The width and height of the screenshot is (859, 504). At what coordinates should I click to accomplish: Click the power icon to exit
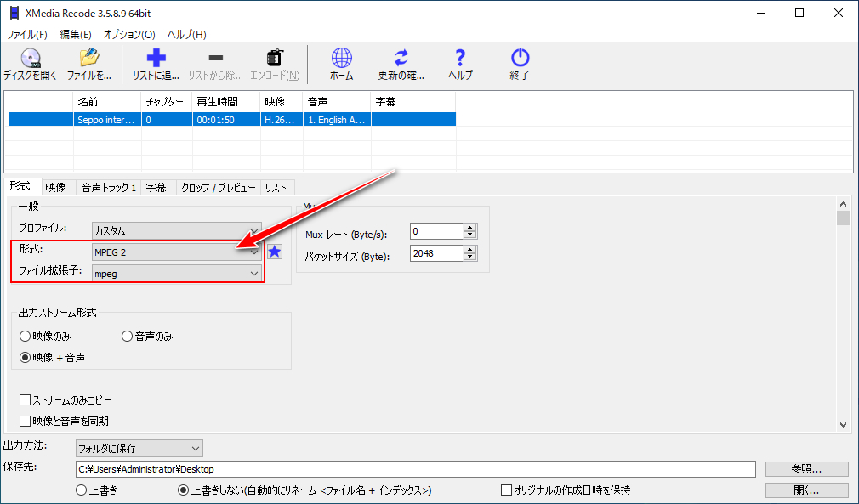tap(520, 59)
